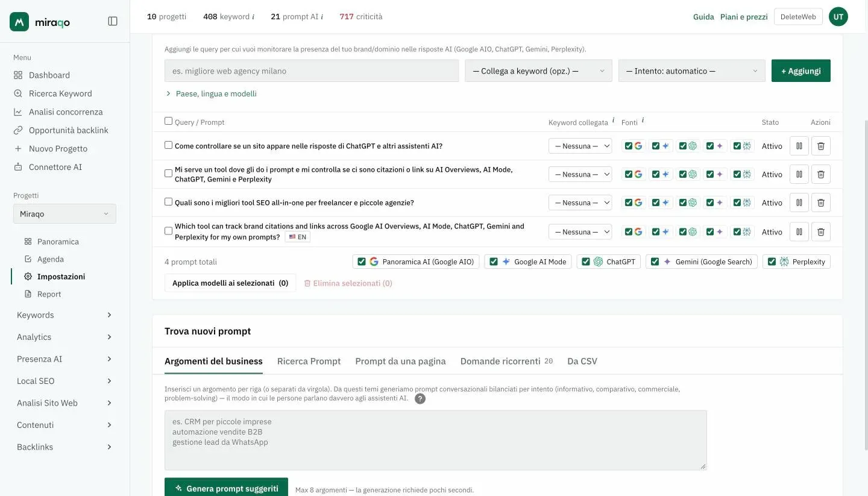This screenshot has width=868, height=496.
Task: Click the info icon next to Fonti
Action: (x=643, y=121)
